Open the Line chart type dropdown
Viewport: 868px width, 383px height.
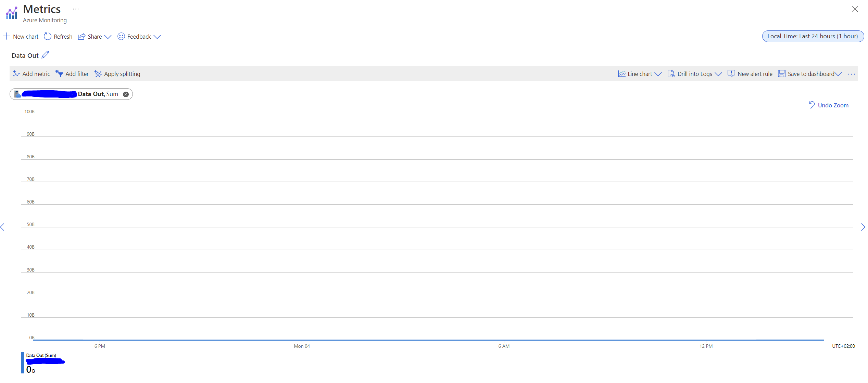[x=658, y=74]
